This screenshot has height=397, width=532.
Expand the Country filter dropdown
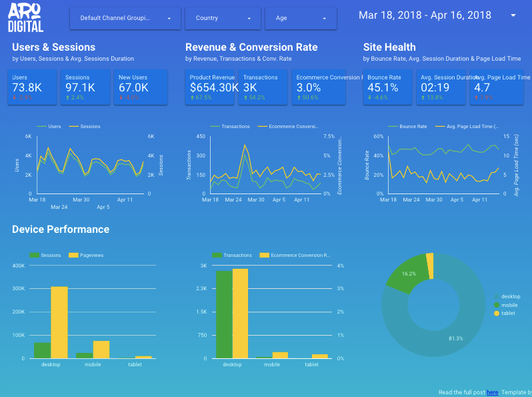[x=223, y=18]
